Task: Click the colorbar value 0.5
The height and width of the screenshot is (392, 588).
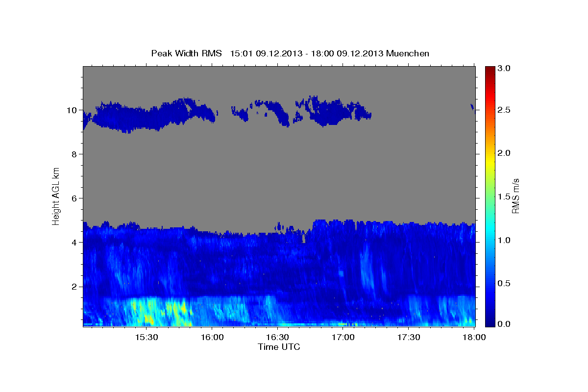Action: point(505,283)
